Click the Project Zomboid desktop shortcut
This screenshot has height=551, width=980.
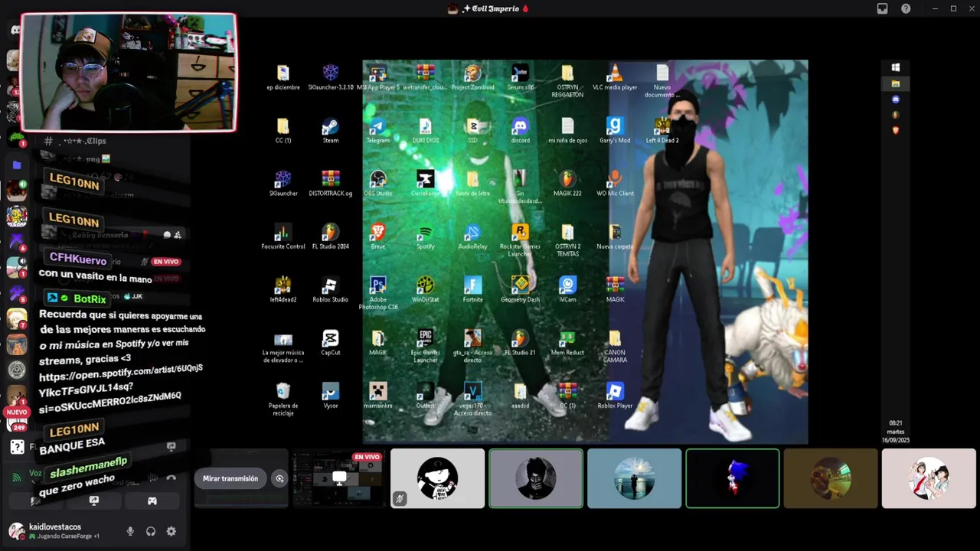point(472,77)
